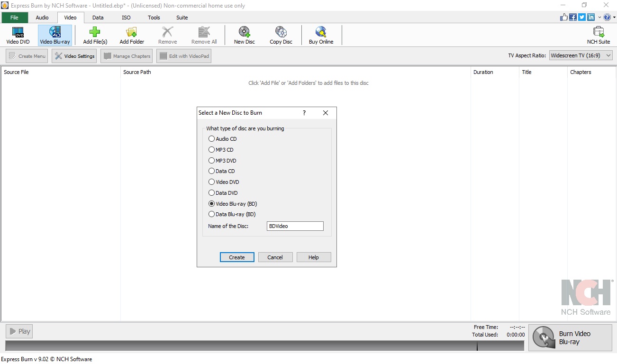Share on LinkedIn icon
Viewport: 617px width, 364px height.
[591, 17]
